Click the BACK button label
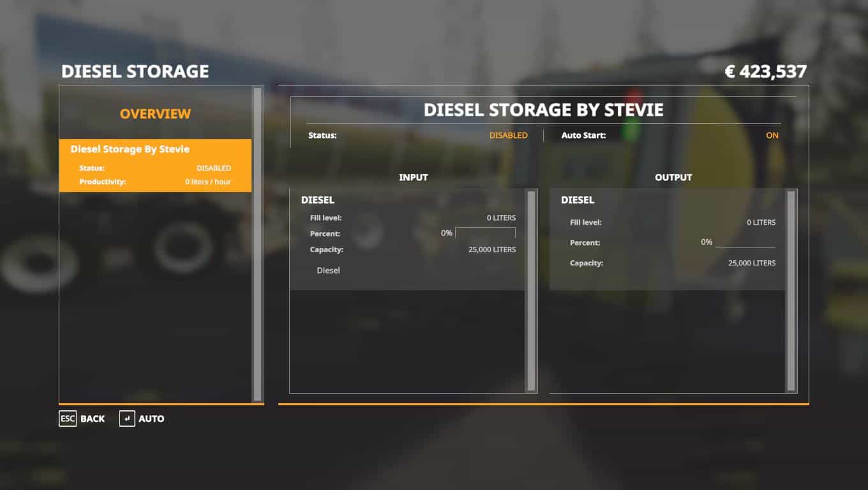 (93, 419)
